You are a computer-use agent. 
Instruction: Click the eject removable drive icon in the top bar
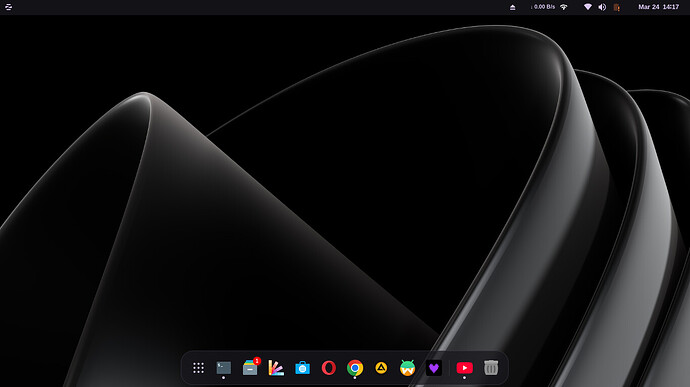[x=513, y=7]
